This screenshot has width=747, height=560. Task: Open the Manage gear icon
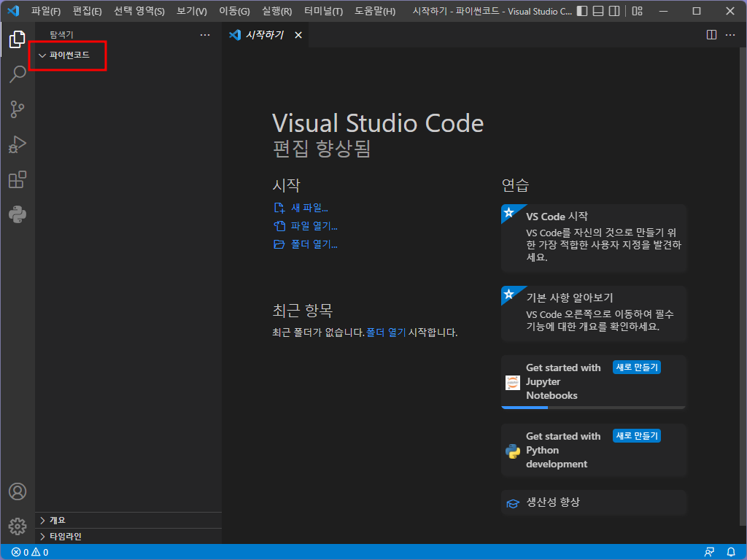18,526
